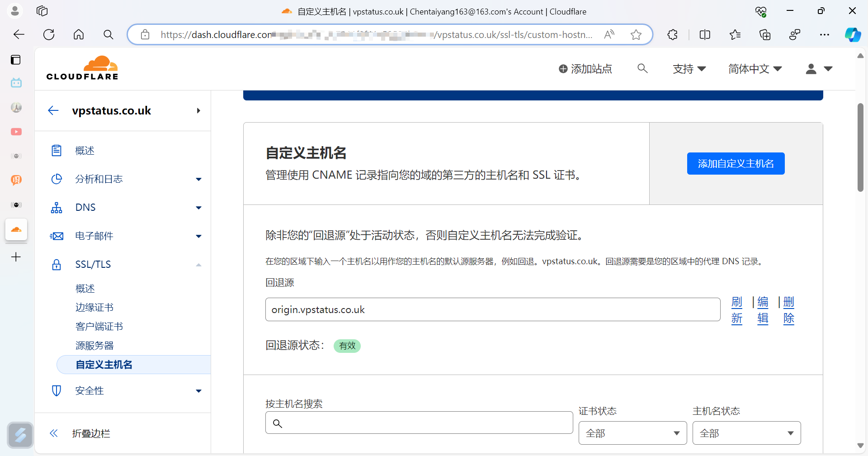This screenshot has width=868, height=456.
Task: Search Cloudflare dashboard with magnifier
Action: [x=642, y=68]
